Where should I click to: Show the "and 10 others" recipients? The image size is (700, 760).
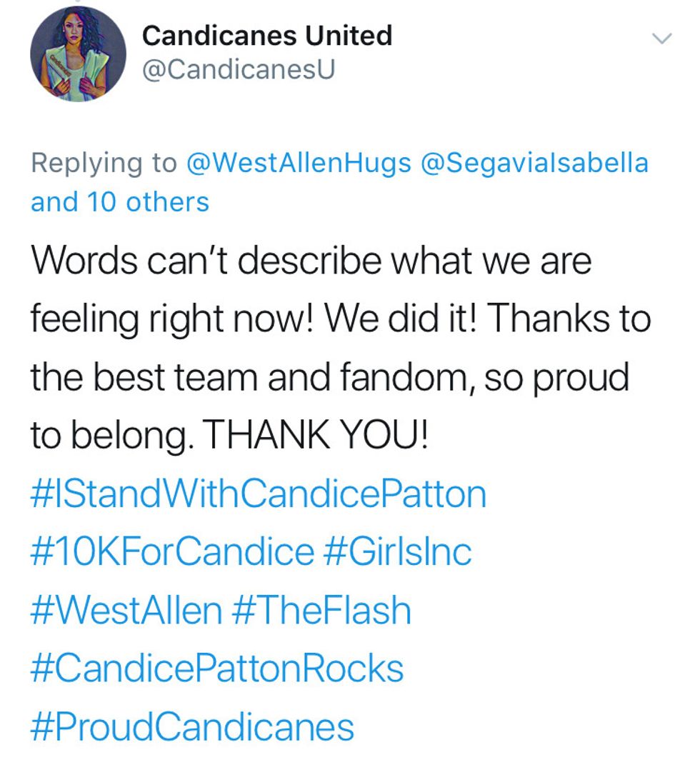click(120, 202)
